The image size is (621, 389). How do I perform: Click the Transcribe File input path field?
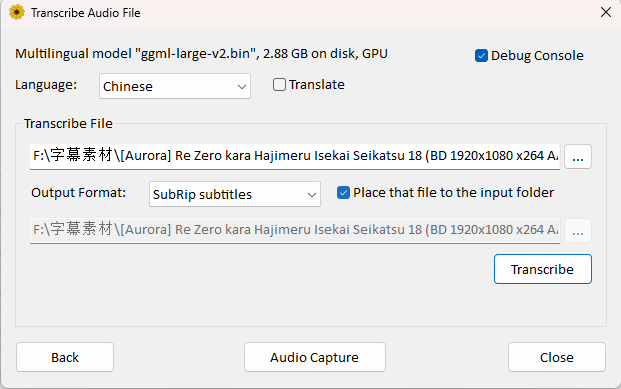click(x=295, y=156)
